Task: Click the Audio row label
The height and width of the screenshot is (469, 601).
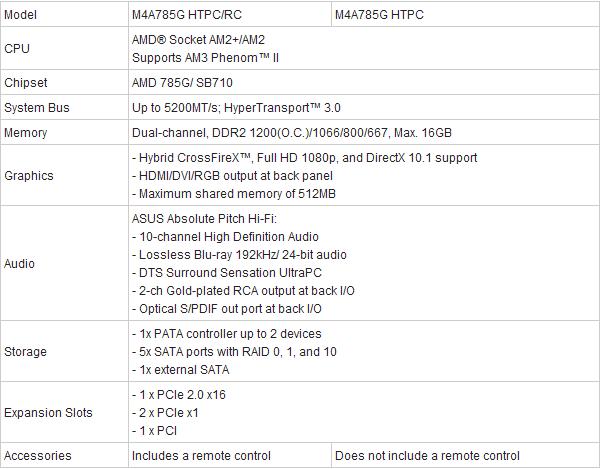Action: point(19,264)
